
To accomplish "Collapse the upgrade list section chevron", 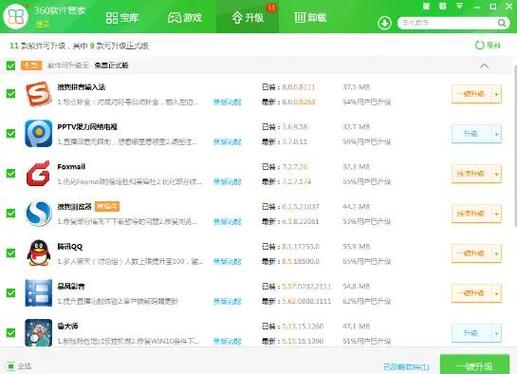I will click(484, 66).
